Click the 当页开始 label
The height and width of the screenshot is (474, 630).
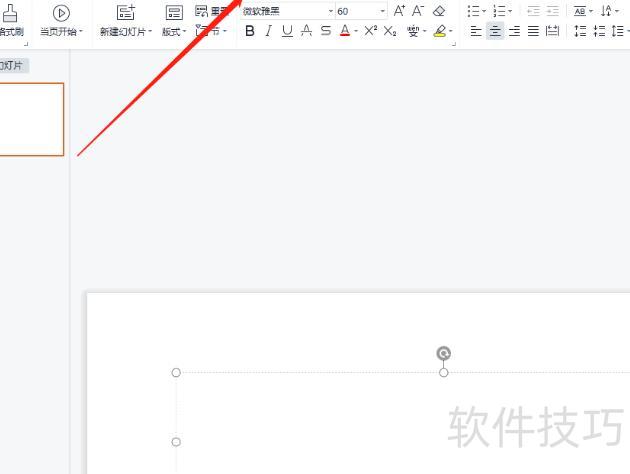pos(59,31)
